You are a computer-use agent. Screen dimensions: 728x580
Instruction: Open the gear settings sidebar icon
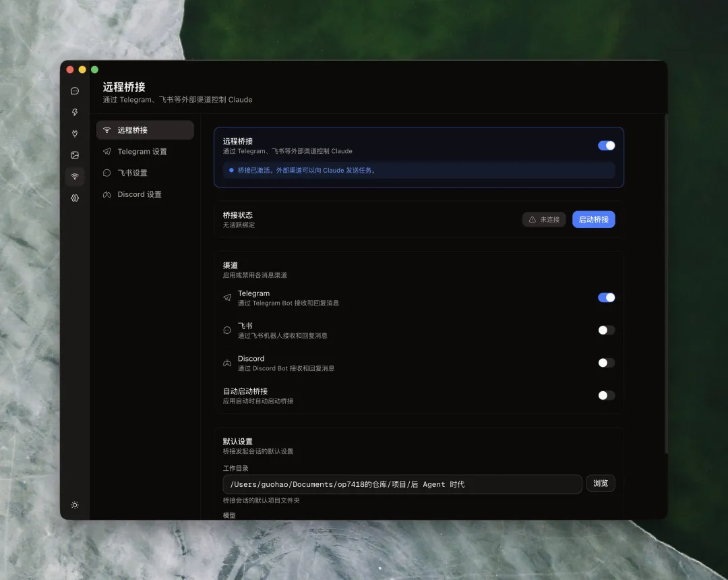point(75,198)
